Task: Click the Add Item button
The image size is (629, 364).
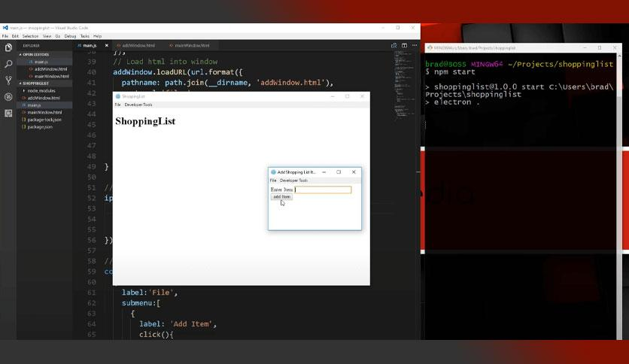Action: pos(281,197)
